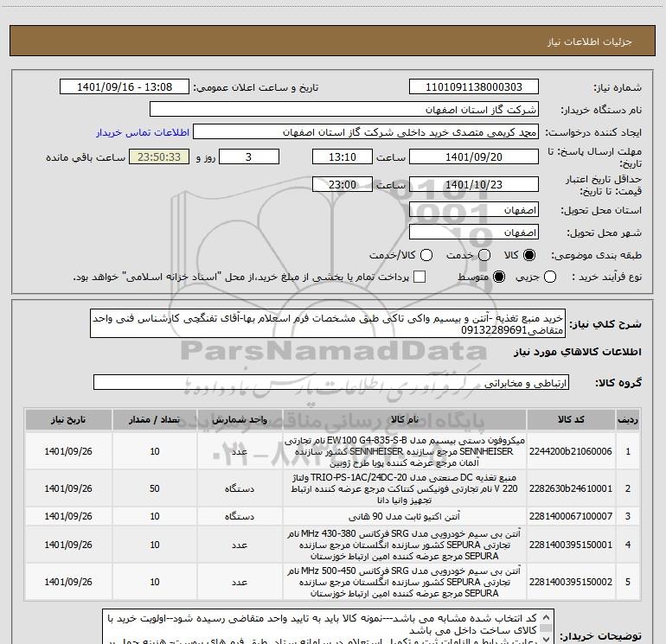Image resolution: width=666 pixels, height=644 pixels.
Task: Click the request creator field مجد کریمی
Action: tap(366, 132)
